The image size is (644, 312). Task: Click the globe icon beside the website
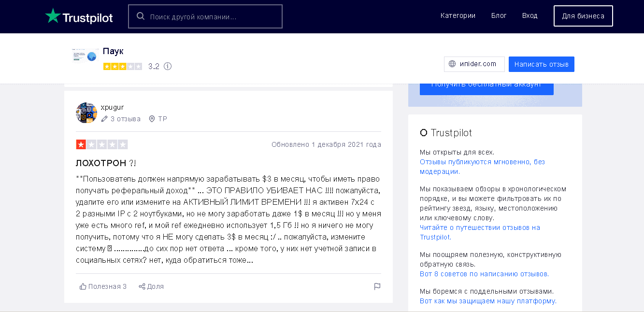tap(452, 64)
